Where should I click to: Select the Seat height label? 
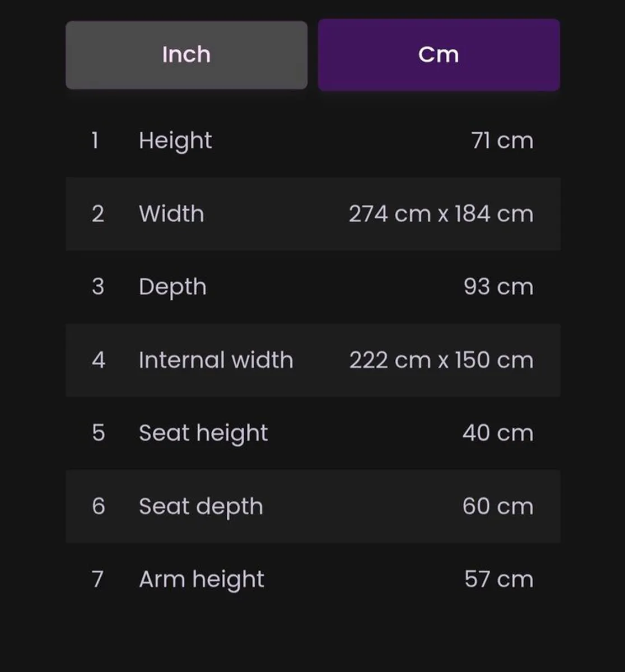(203, 433)
